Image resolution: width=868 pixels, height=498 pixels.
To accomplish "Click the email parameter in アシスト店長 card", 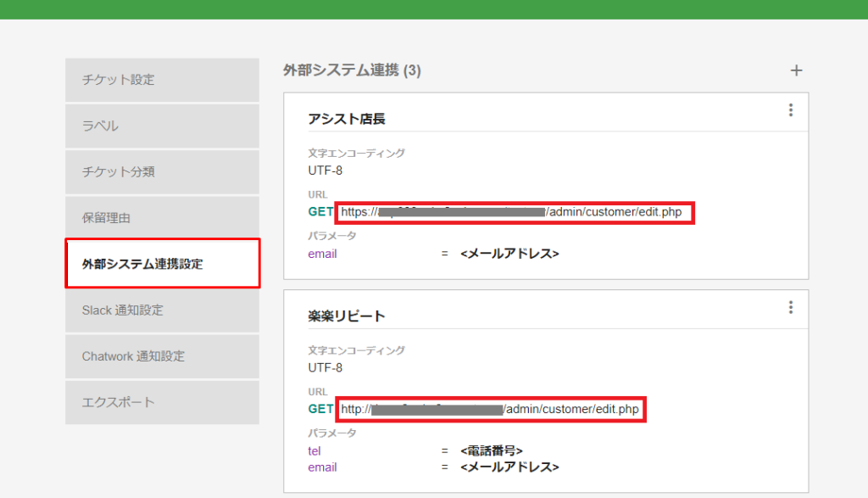I will tap(322, 254).
